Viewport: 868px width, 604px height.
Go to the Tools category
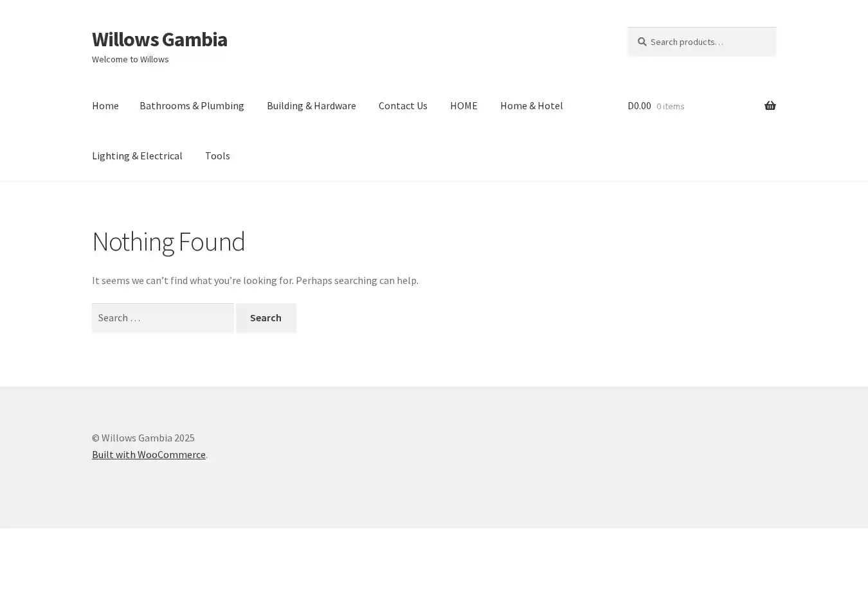pyautogui.click(x=217, y=155)
